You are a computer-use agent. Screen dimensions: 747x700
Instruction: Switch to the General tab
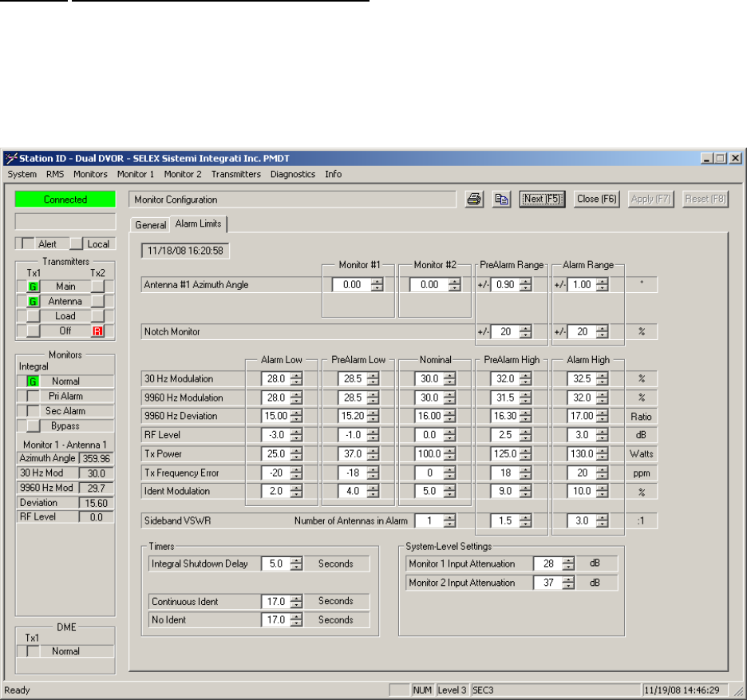[x=151, y=225]
